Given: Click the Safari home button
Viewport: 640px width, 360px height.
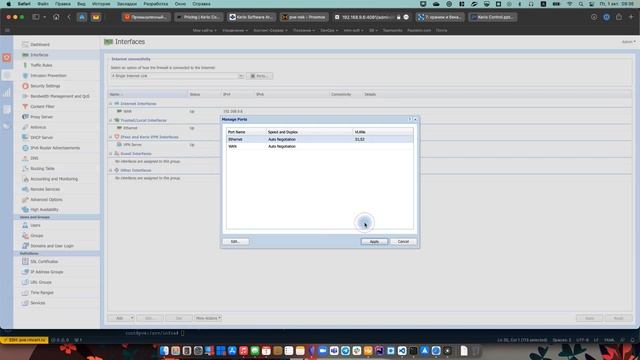Looking at the screenshot, I should tap(56, 17).
